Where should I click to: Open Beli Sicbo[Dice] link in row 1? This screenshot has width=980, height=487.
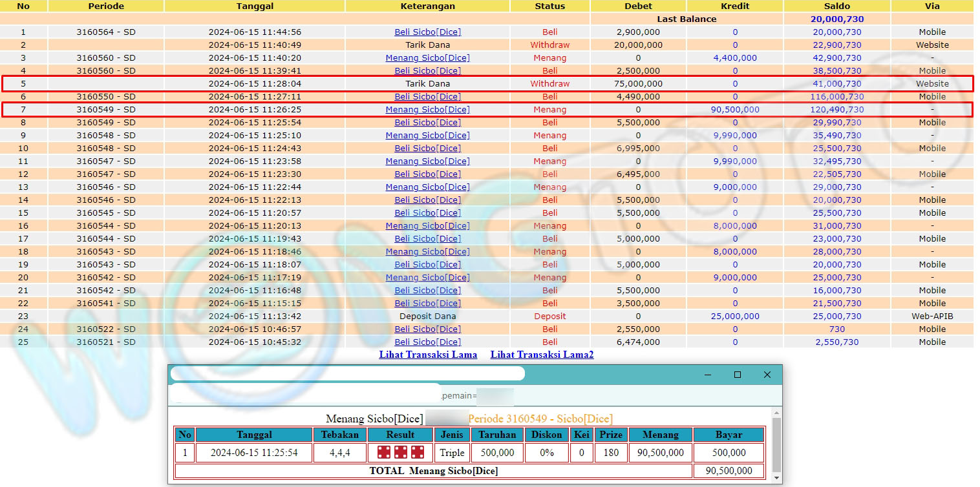click(x=427, y=32)
